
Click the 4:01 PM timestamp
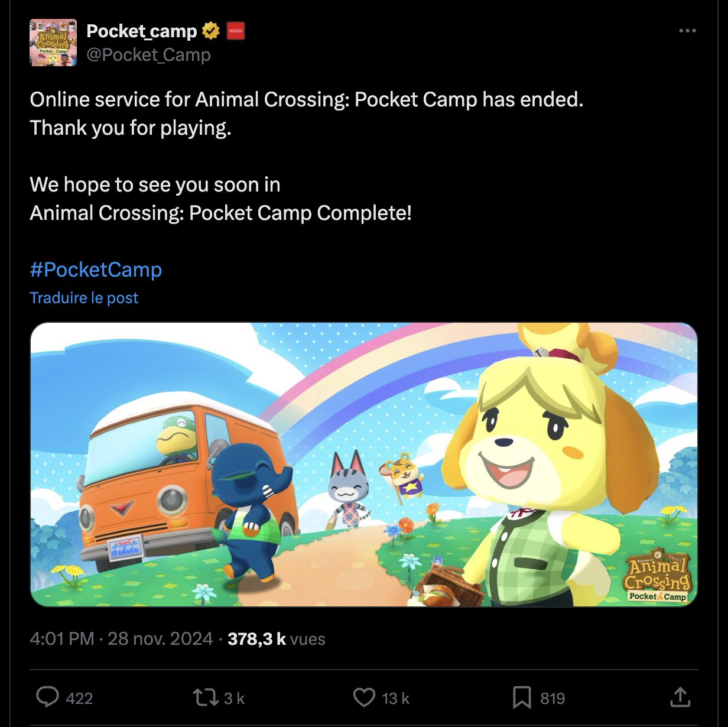62,639
